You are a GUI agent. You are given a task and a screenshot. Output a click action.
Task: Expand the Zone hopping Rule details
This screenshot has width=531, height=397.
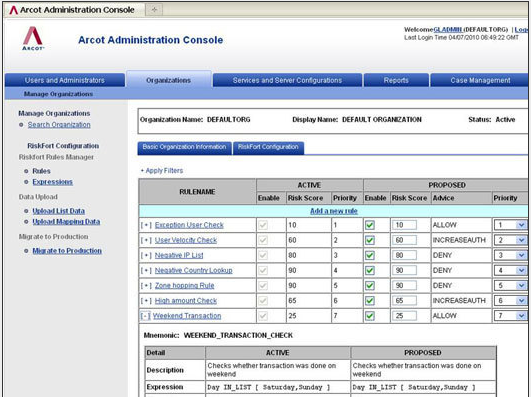pos(146,286)
